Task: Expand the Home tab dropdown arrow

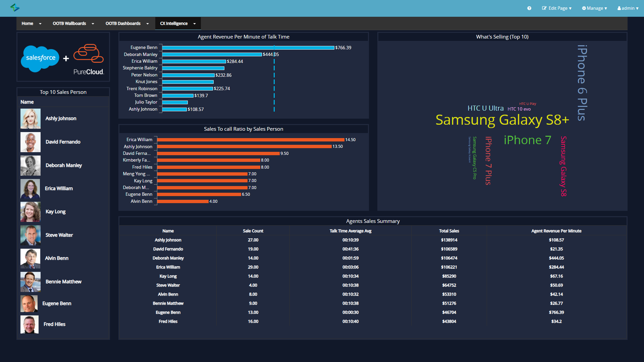Action: pos(40,24)
